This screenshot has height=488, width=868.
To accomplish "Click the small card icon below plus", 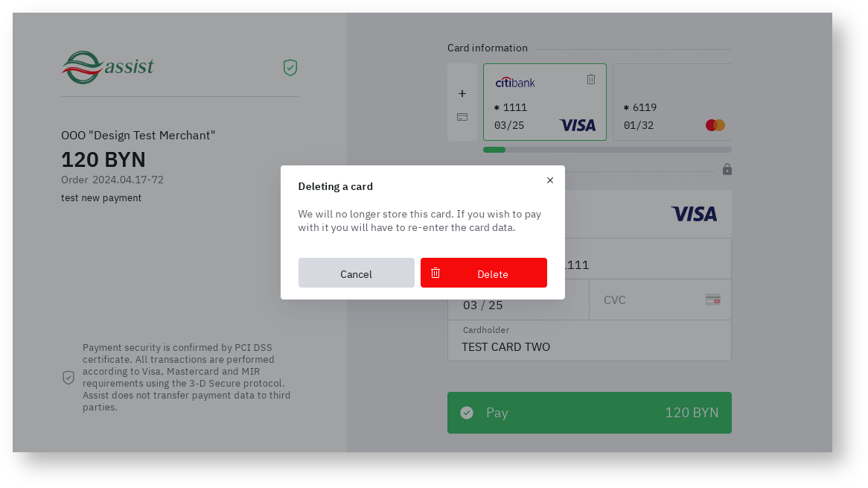I will click(x=462, y=117).
